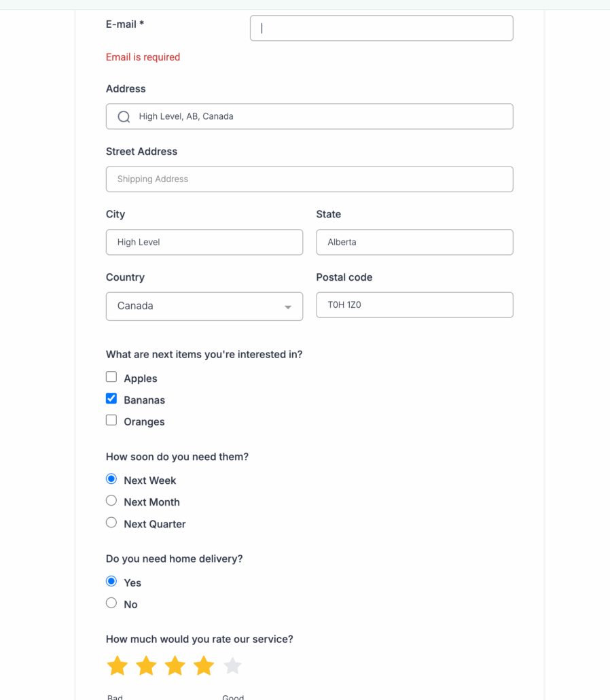This screenshot has height=700, width=610.
Task: Click the City text field
Action: coord(204,243)
